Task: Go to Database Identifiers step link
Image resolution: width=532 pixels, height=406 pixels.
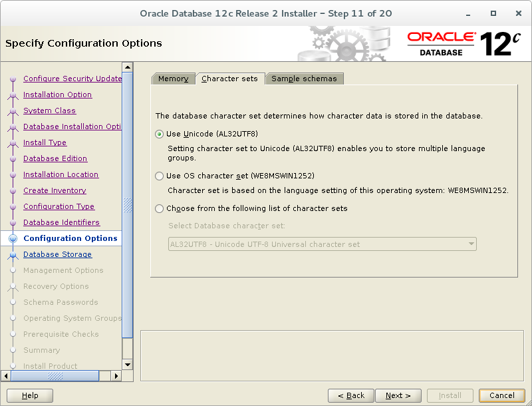Action: (61, 222)
